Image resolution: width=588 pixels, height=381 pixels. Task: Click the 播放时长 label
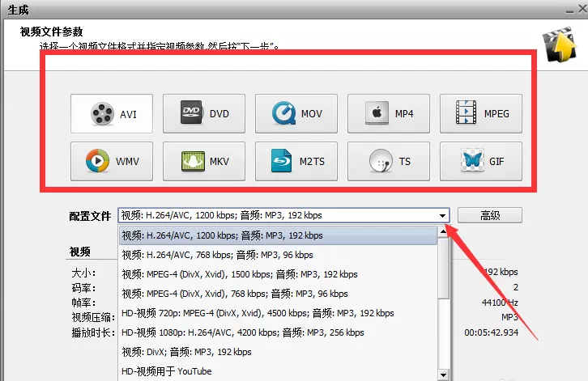tap(93, 332)
